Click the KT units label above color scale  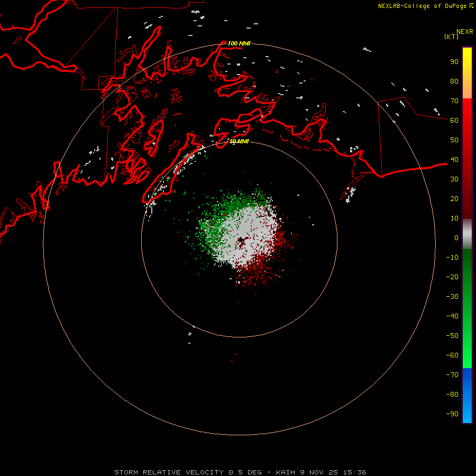[451, 36]
